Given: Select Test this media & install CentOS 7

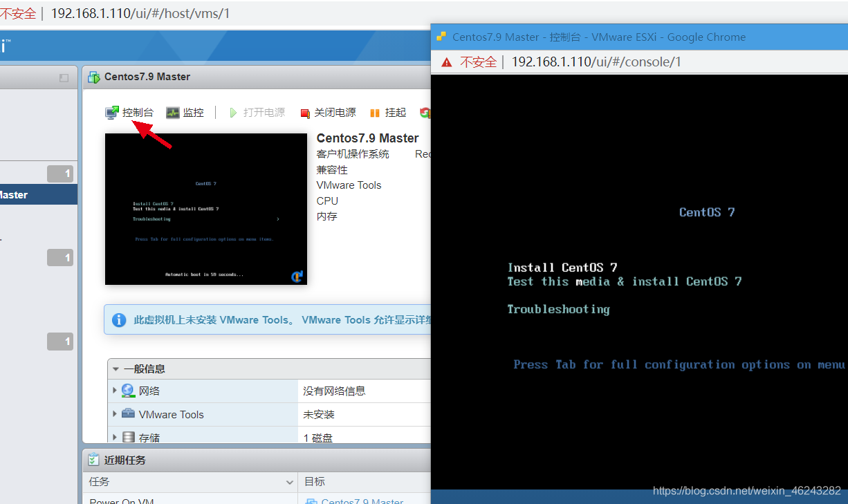Looking at the screenshot, I should click(x=625, y=281).
